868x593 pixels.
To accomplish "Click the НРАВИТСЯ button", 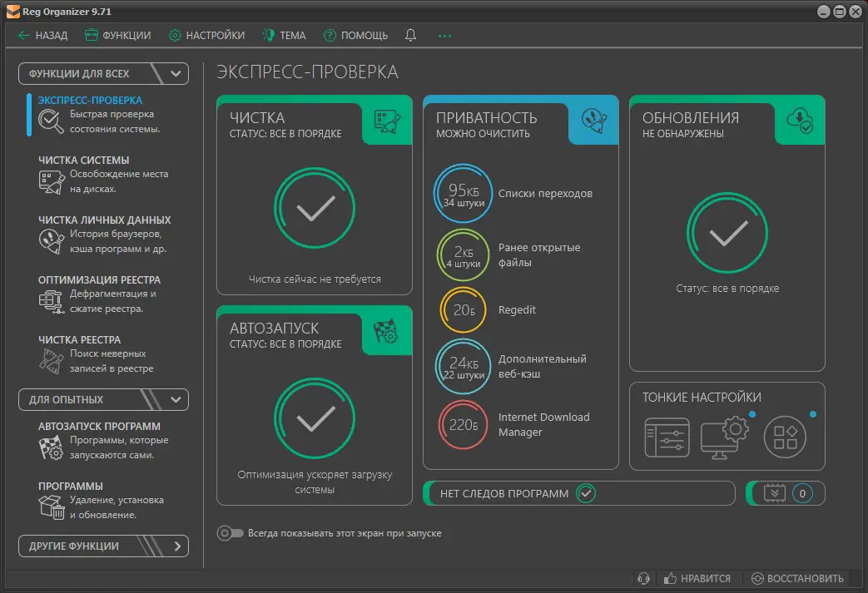I will pyautogui.click(x=697, y=578).
